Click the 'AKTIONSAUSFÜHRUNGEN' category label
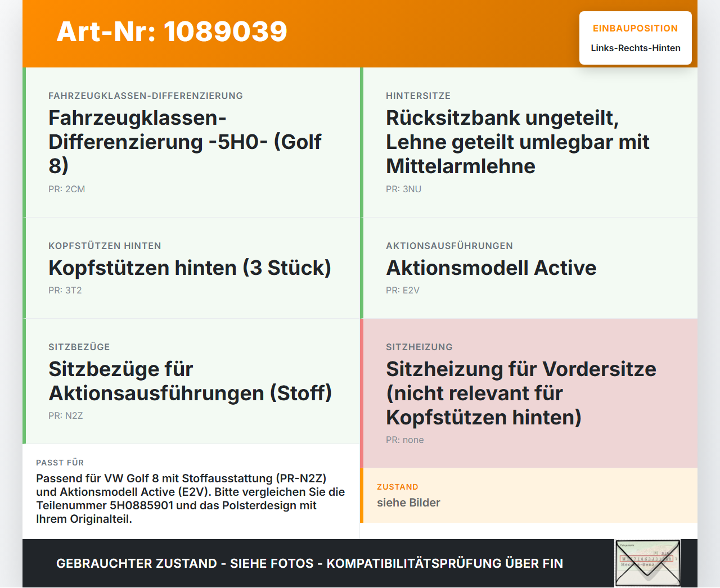Image resolution: width=720 pixels, height=588 pixels. pos(449,246)
